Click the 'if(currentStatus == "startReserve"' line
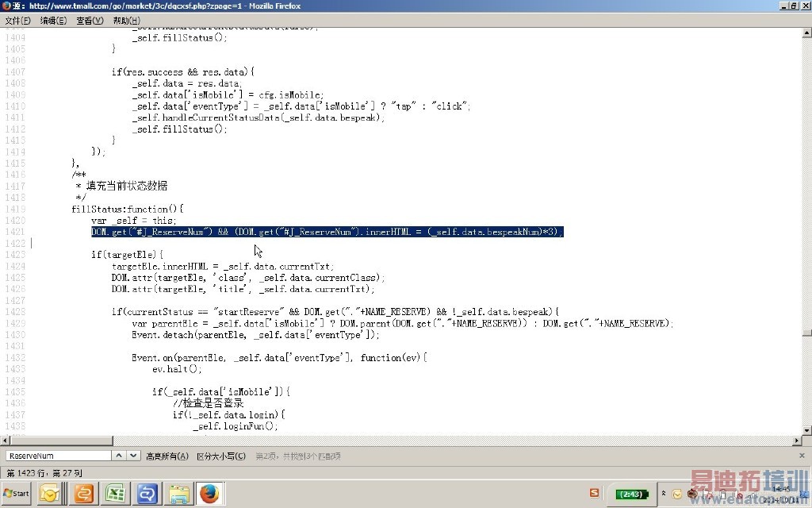The height and width of the screenshot is (508, 812). point(335,312)
